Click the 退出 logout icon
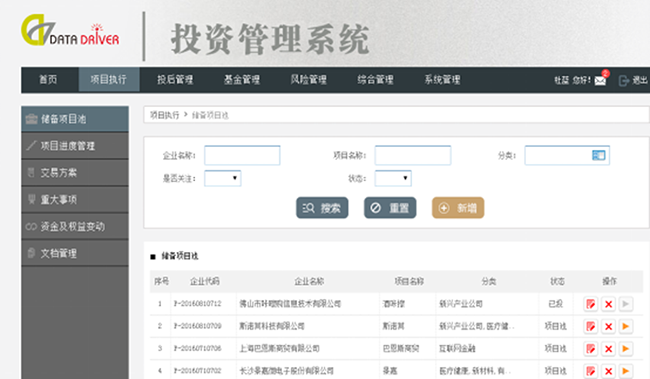650x379 pixels. point(623,80)
